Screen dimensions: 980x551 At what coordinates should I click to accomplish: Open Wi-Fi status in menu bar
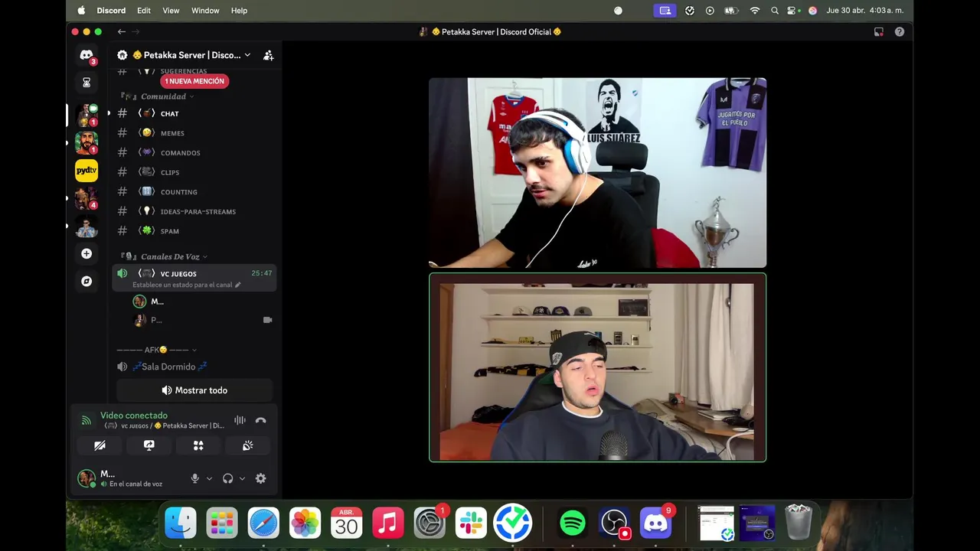(755, 11)
